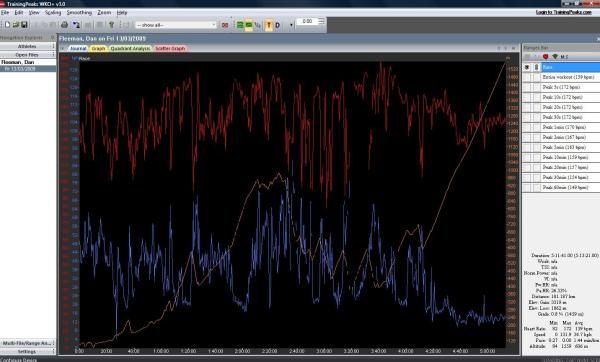600x362 pixels.
Task: Save the workout with the floppy icon
Action: [24, 25]
